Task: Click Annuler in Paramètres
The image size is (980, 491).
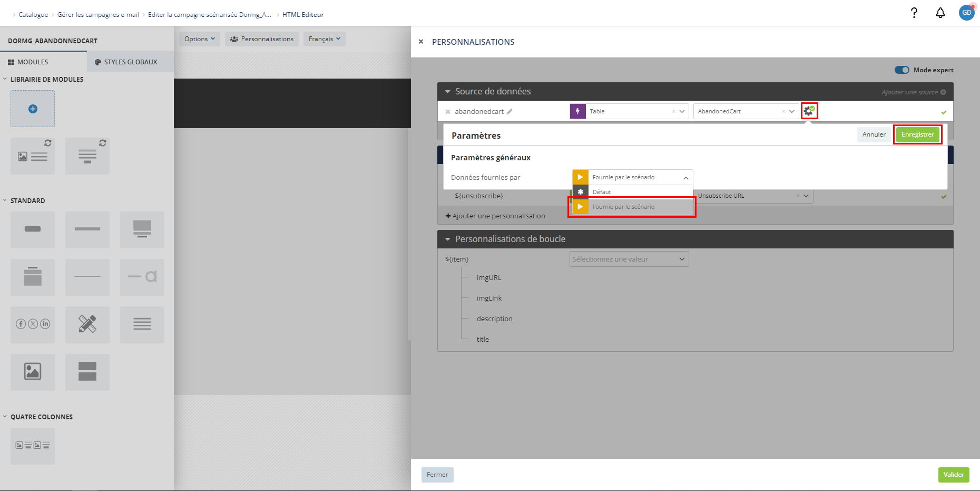Action: pos(874,134)
